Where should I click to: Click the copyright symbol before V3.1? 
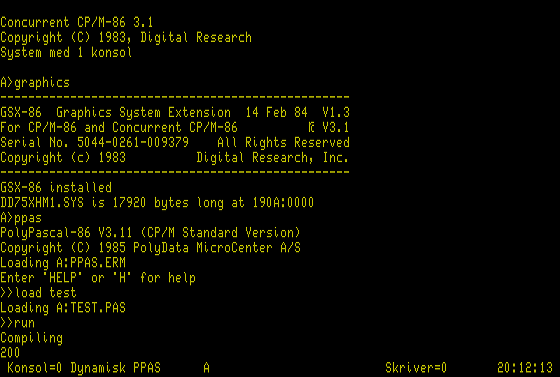click(x=312, y=127)
